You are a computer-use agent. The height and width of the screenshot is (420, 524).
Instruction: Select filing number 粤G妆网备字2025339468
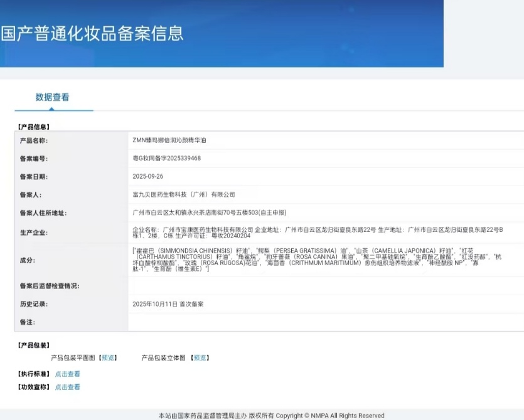[167, 159]
